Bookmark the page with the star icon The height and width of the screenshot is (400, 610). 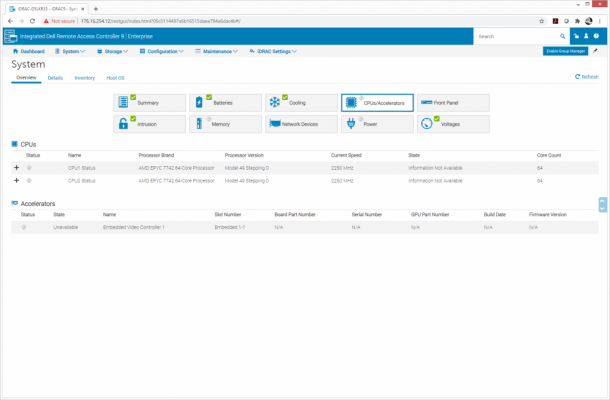pyautogui.click(x=542, y=21)
